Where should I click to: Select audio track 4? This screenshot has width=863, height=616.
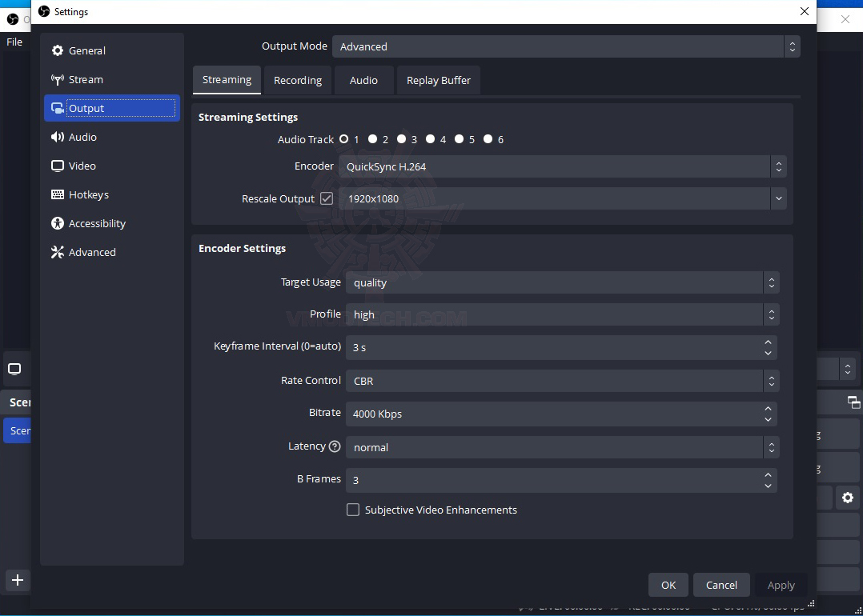431,139
